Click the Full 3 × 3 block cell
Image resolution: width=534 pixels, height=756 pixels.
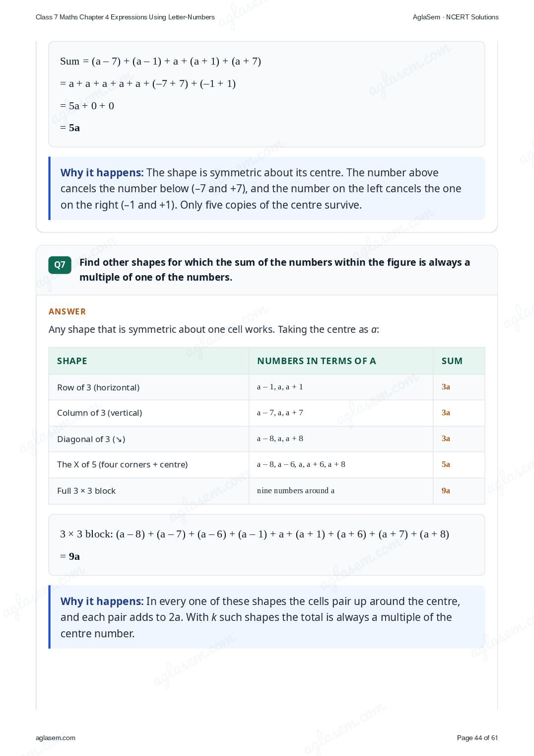tap(86, 491)
